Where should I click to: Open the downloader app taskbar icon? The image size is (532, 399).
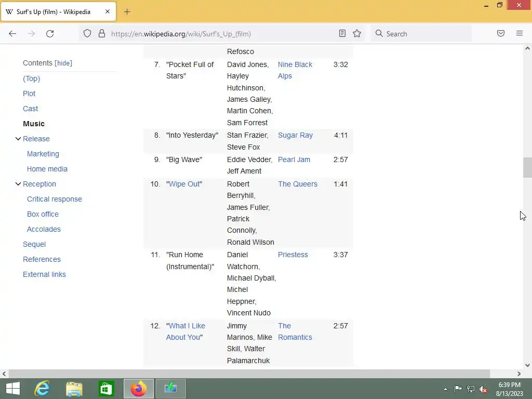pos(170,389)
